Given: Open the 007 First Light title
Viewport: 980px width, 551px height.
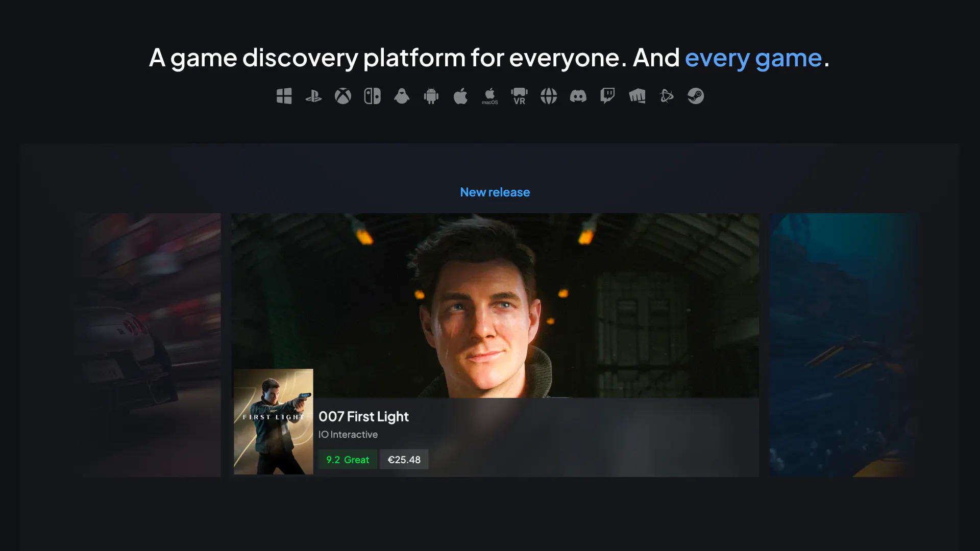Looking at the screenshot, I should pos(363,417).
